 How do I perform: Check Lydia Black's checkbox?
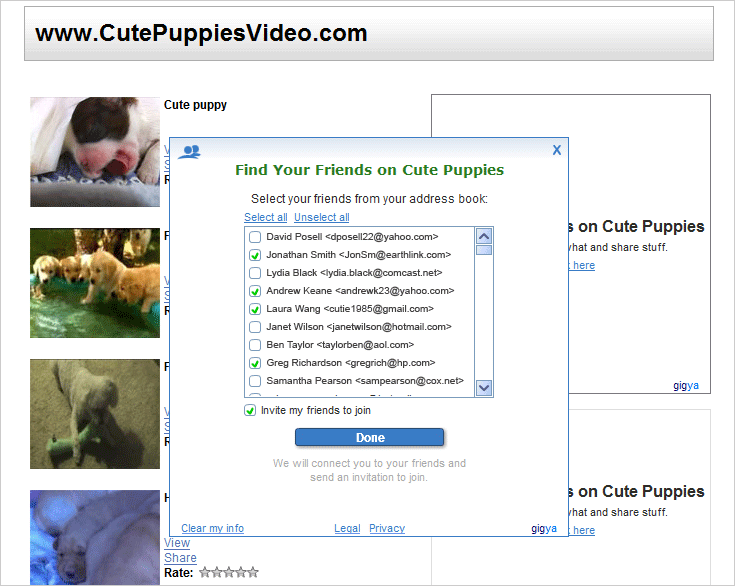(255, 273)
